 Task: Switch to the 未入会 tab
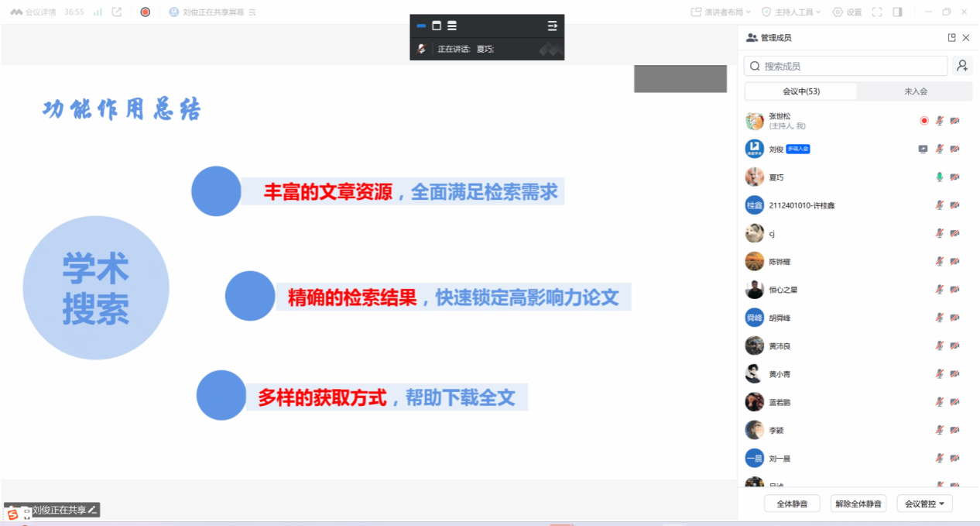tap(915, 91)
